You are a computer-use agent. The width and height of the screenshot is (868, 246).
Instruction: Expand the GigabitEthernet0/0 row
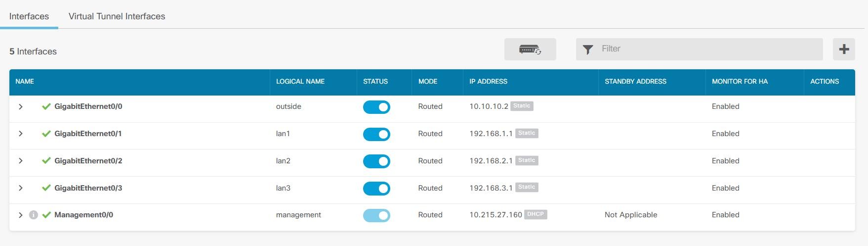[x=21, y=106]
